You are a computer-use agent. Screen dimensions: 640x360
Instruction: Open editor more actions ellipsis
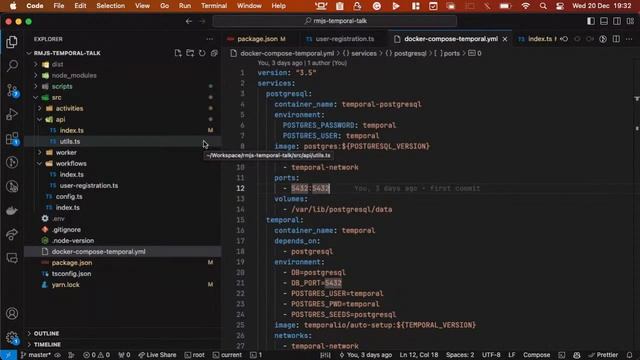pyautogui.click(x=629, y=39)
